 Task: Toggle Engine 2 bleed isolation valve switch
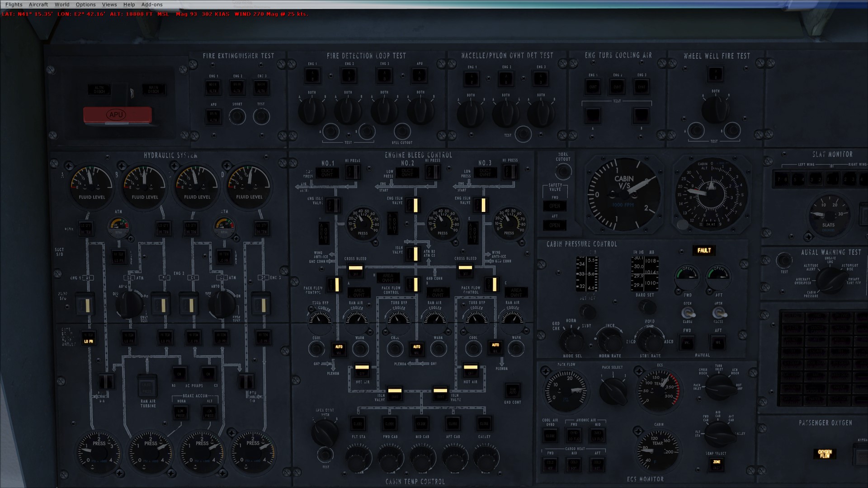click(x=414, y=205)
